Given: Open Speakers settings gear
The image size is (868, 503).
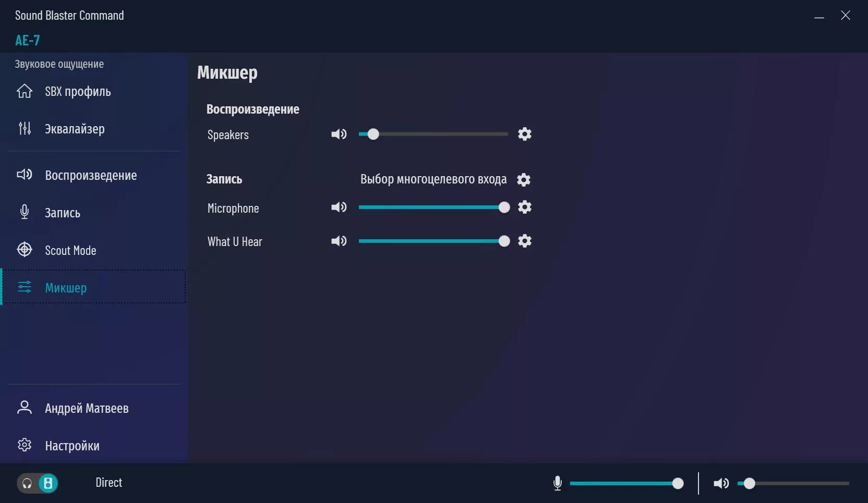Looking at the screenshot, I should [525, 134].
